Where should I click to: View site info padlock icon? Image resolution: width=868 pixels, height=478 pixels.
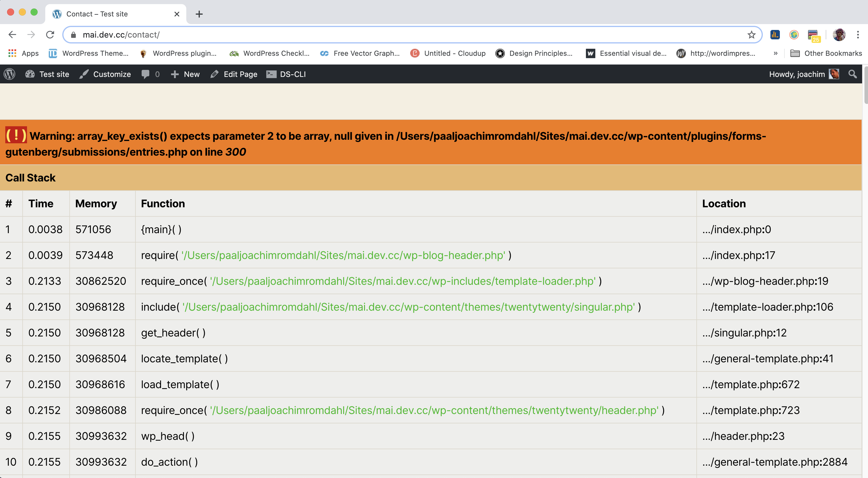click(73, 35)
